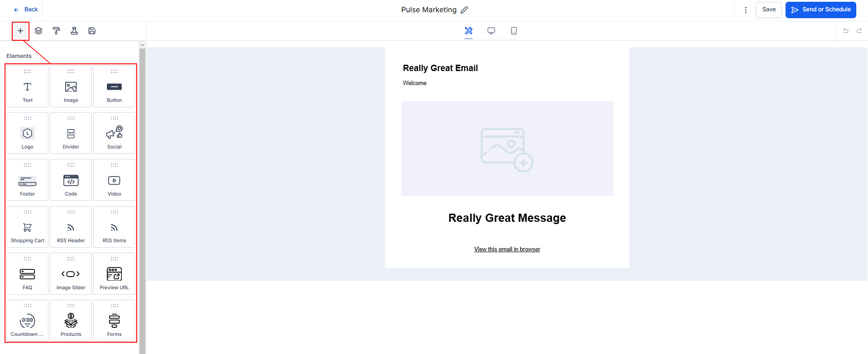The height and width of the screenshot is (354, 868).
Task: Click the floppy disk templates icon
Action: tap(92, 31)
